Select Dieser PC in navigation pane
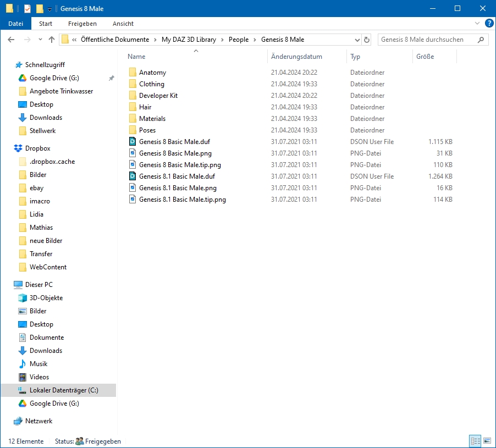496x448 pixels. (38, 285)
